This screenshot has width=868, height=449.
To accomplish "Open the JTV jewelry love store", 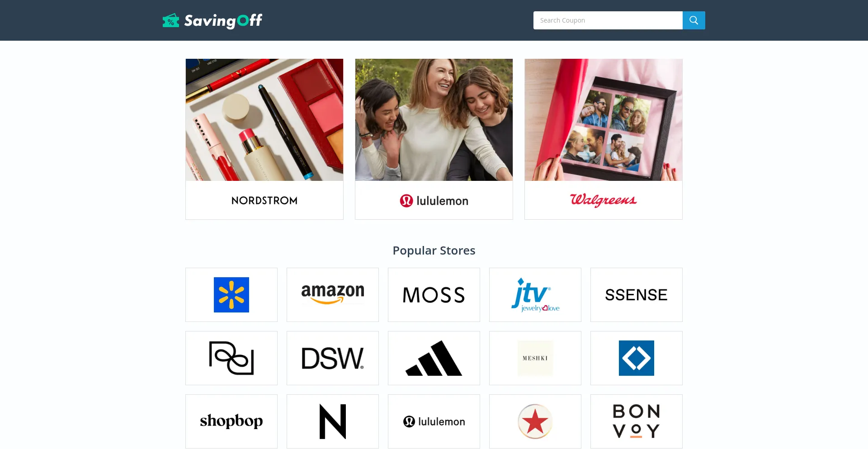I will tap(535, 295).
